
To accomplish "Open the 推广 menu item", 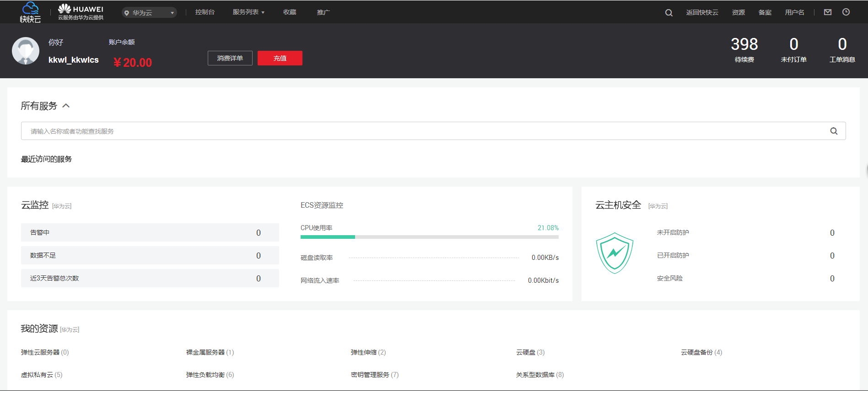I will (323, 12).
